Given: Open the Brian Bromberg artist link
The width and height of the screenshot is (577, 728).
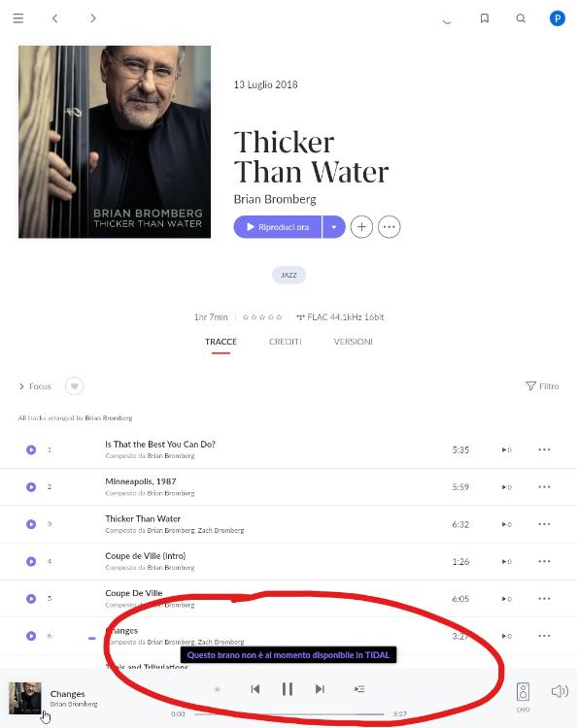Looking at the screenshot, I should coord(275,199).
